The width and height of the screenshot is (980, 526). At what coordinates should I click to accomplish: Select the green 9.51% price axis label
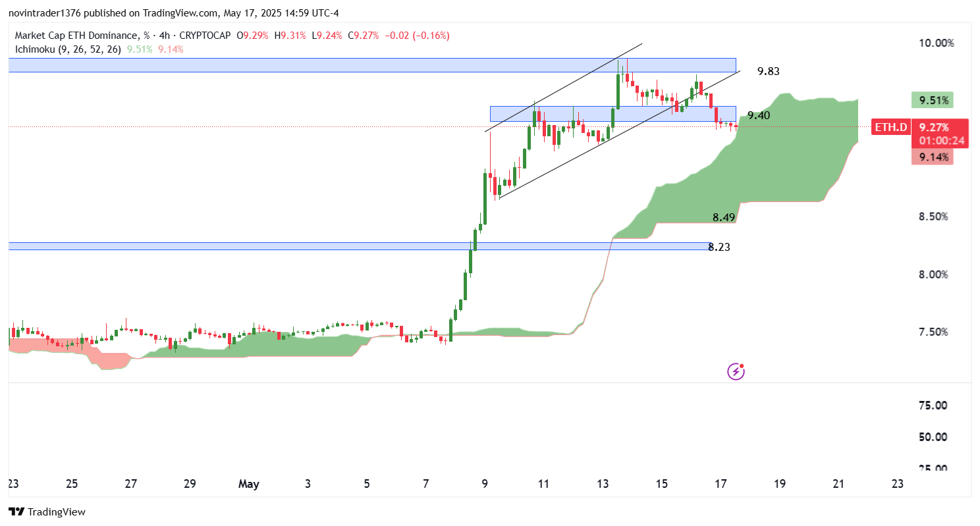pyautogui.click(x=933, y=101)
